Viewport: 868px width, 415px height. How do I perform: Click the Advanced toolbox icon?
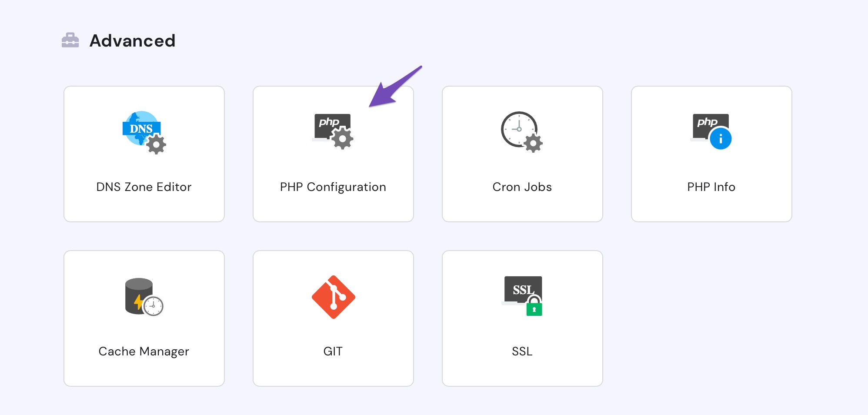(71, 40)
